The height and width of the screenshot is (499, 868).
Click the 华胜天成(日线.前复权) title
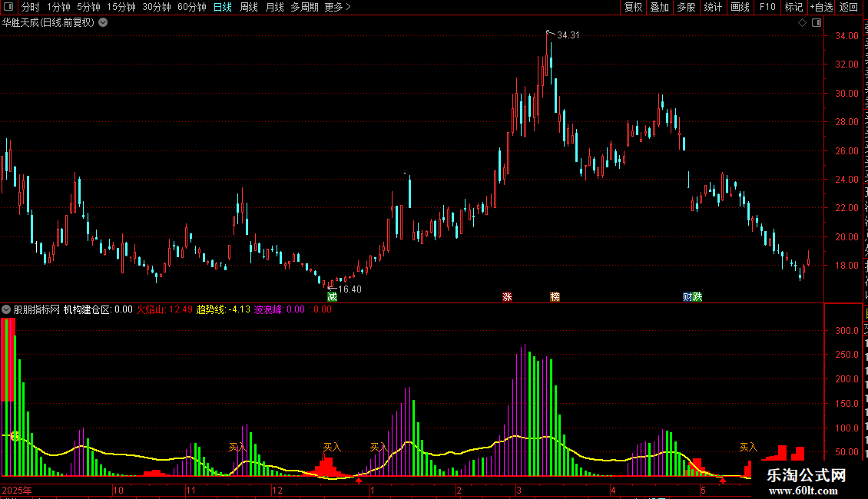click(48, 23)
